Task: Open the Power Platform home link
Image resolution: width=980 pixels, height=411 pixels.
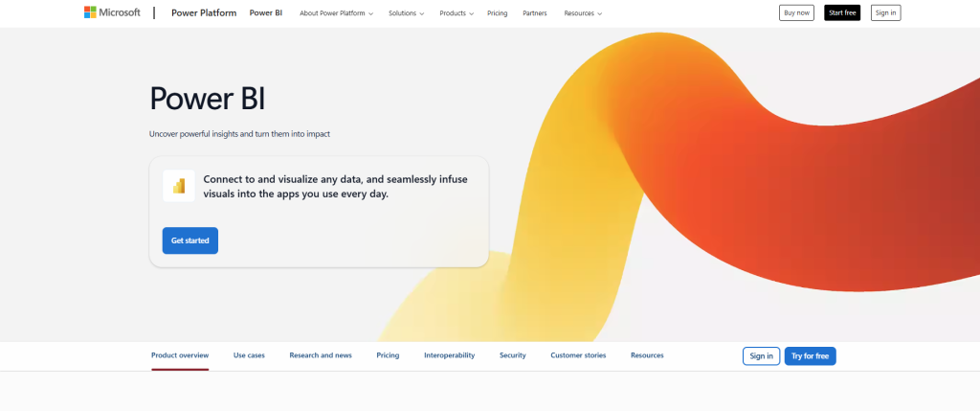Action: [x=202, y=13]
